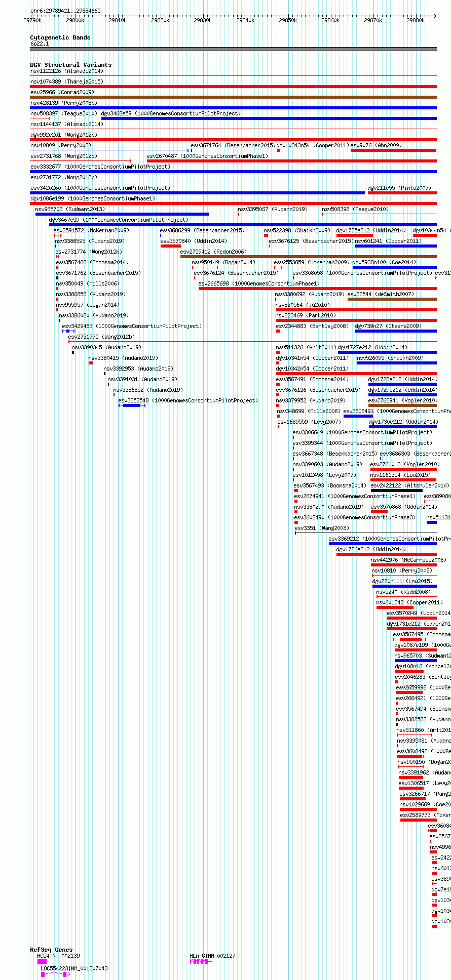Click nsv820564 (Ju2010) label

coord(303,305)
